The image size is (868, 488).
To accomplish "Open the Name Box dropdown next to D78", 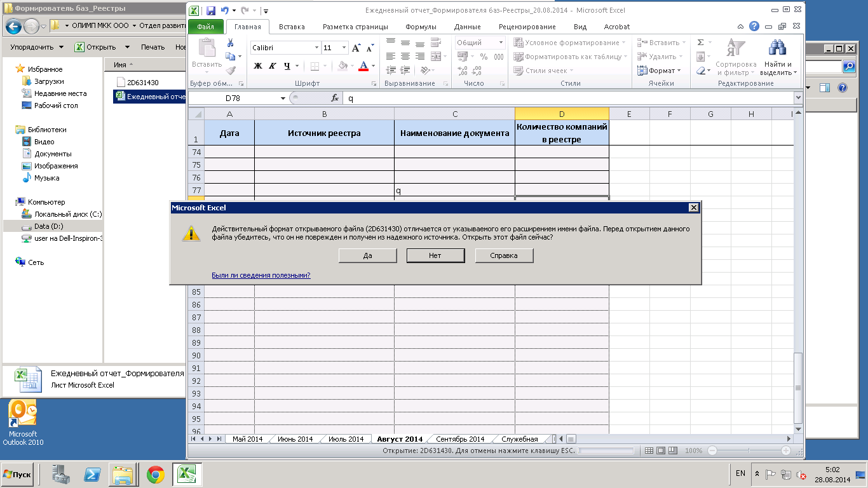I will [x=283, y=98].
